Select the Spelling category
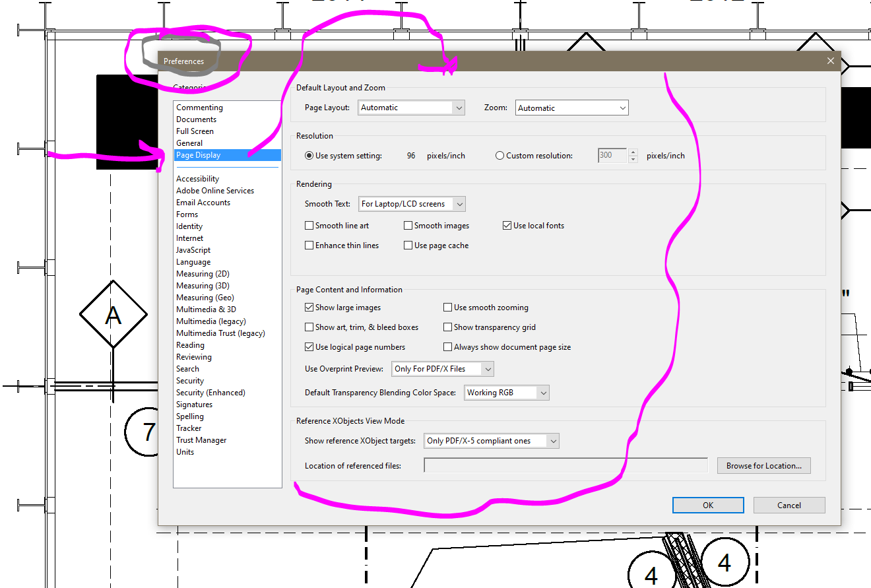 pyautogui.click(x=190, y=416)
